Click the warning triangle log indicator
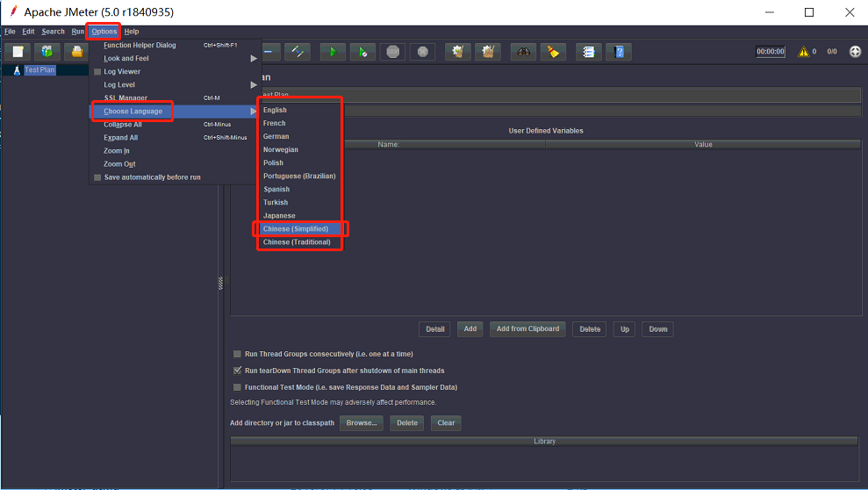This screenshot has width=868, height=490. click(803, 52)
